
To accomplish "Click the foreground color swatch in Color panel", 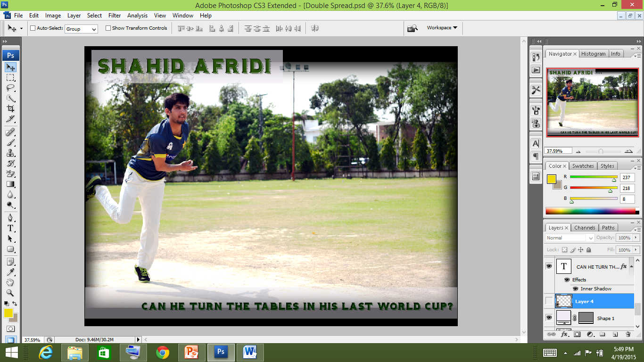I will 551,179.
